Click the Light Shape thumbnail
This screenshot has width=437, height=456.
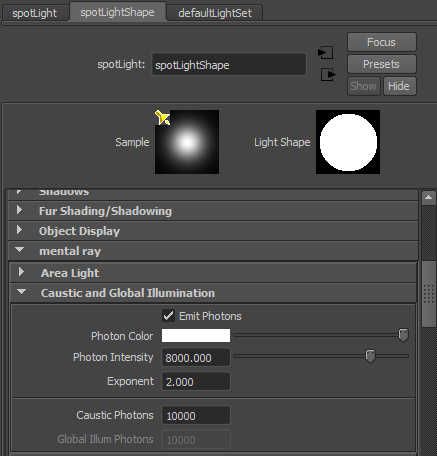click(348, 142)
